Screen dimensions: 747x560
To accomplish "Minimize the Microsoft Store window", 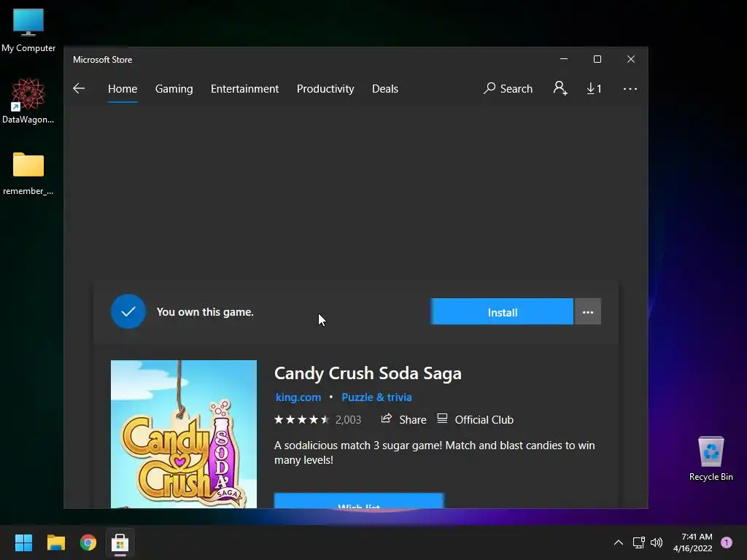I will (x=564, y=59).
